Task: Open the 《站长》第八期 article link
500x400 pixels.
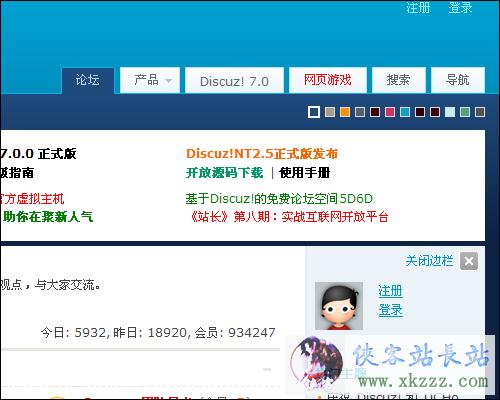Action: (289, 217)
